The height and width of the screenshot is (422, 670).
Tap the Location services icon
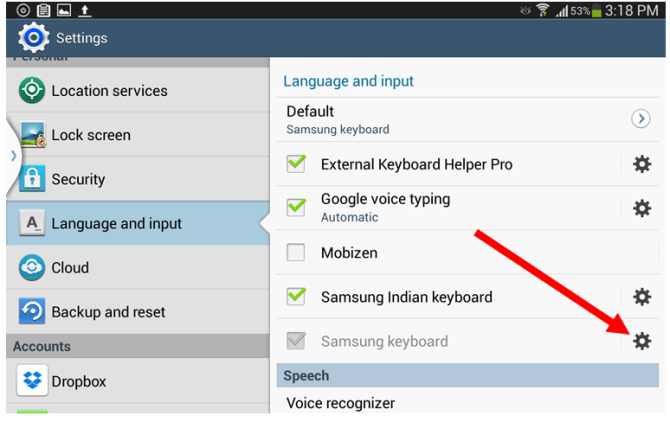[x=32, y=90]
